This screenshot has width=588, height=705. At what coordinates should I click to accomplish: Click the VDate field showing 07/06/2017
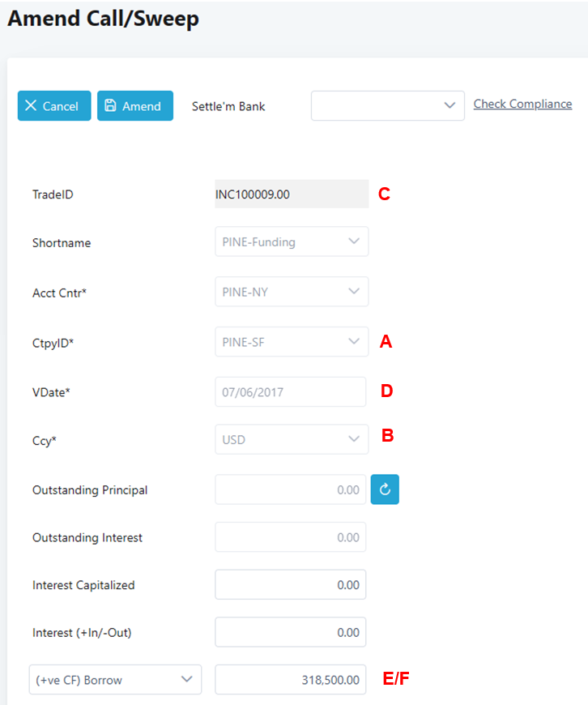pos(291,392)
